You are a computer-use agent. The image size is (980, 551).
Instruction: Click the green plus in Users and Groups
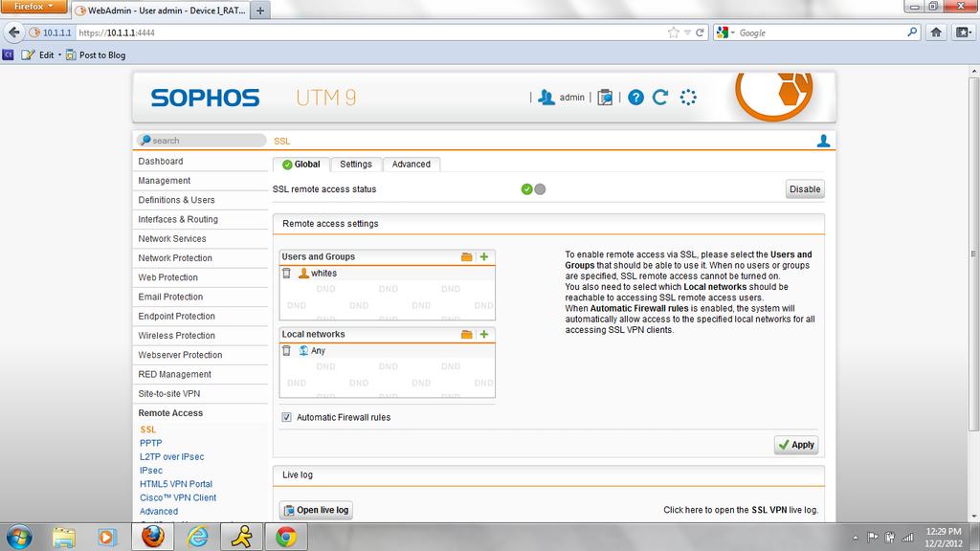484,256
